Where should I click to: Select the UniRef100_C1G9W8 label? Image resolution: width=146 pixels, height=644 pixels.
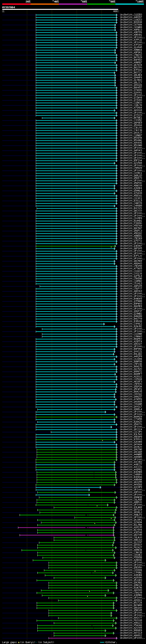131,334
